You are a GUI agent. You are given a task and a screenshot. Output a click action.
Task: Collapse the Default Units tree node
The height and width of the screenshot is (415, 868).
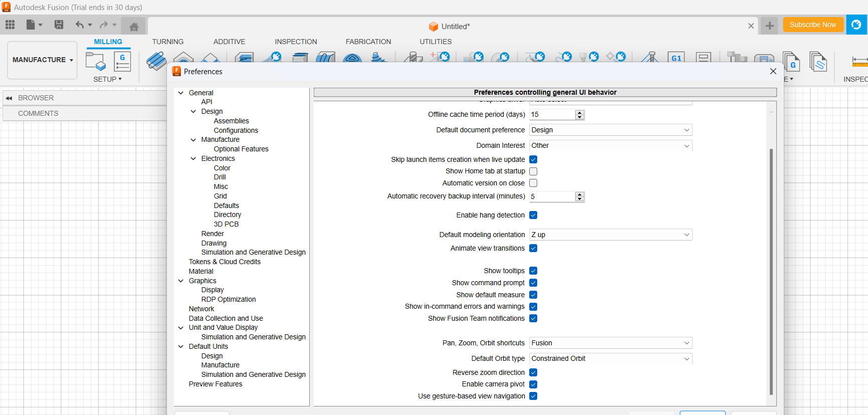pyautogui.click(x=181, y=346)
